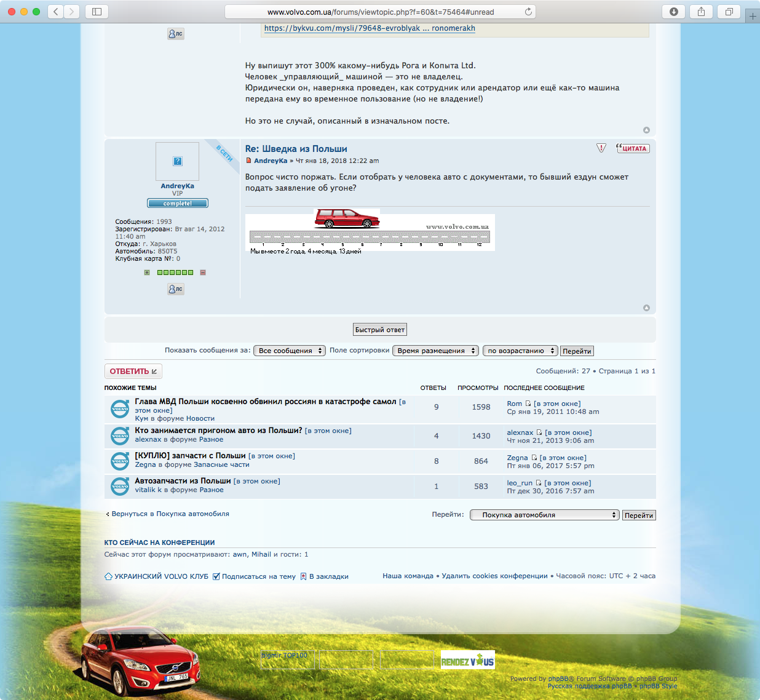
Task: Open the 'Покупка автомобиля' forum jump dropdown
Action: click(x=544, y=515)
